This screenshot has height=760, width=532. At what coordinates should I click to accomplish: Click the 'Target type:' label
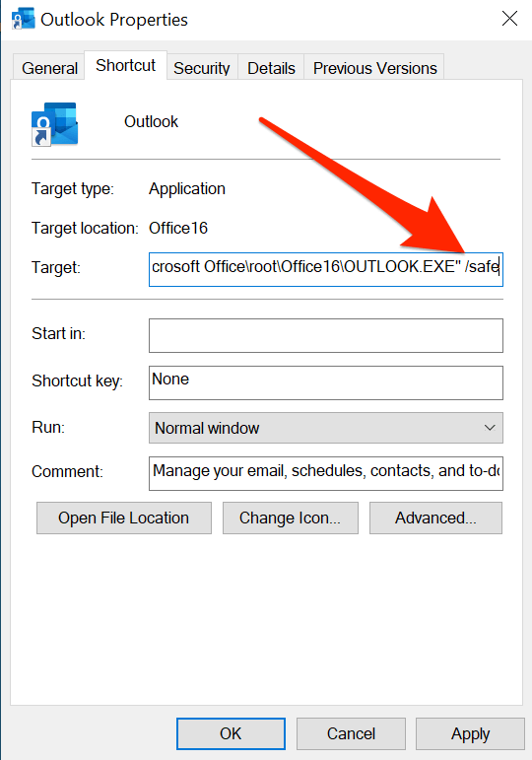click(x=73, y=189)
